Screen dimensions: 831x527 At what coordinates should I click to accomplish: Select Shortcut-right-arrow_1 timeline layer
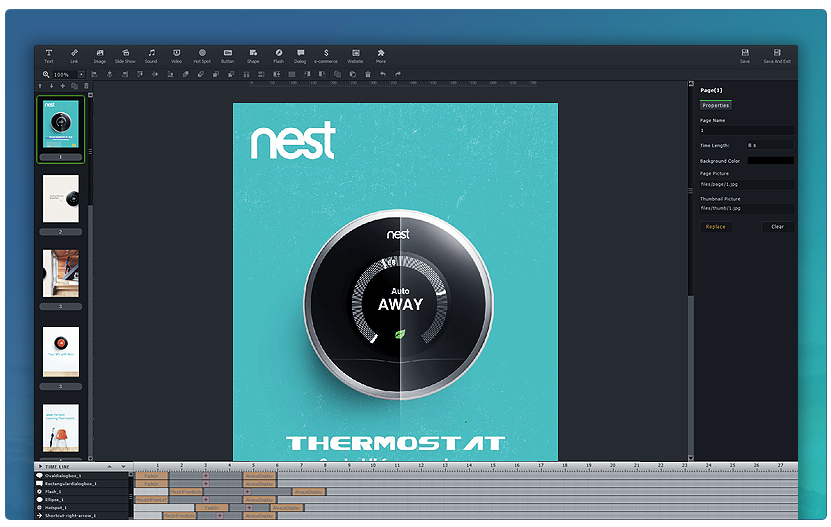[82, 515]
